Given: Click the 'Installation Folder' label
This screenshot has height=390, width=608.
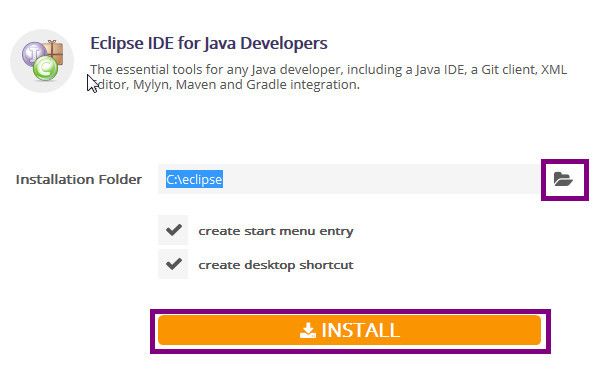Looking at the screenshot, I should 79,179.
